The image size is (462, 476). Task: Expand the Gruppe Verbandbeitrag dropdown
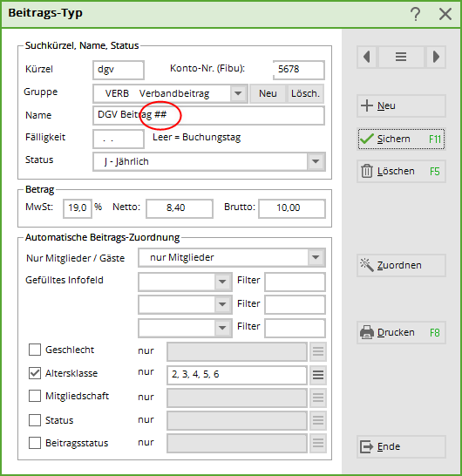pyautogui.click(x=238, y=93)
